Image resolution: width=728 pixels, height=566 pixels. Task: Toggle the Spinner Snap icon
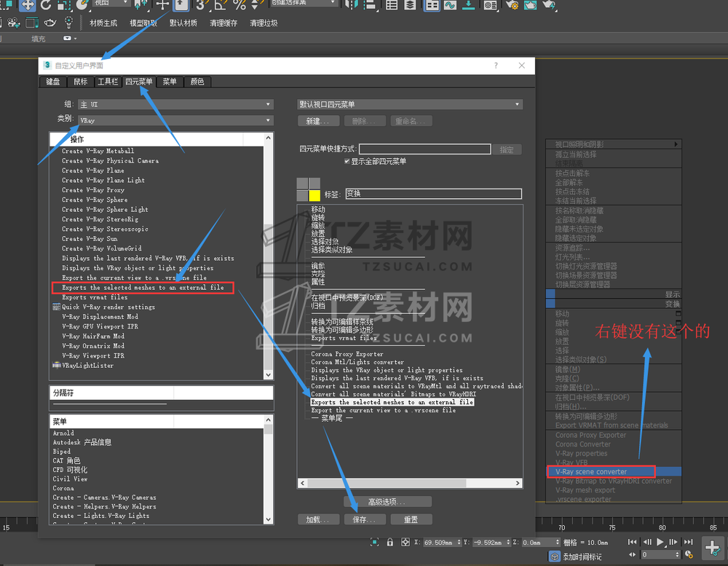pyautogui.click(x=256, y=5)
